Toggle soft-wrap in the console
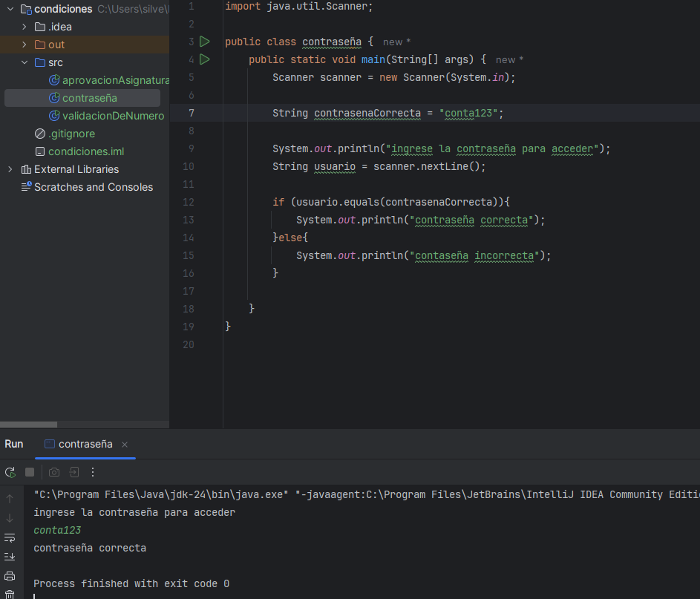Image resolution: width=700 pixels, height=599 pixels. click(x=10, y=538)
